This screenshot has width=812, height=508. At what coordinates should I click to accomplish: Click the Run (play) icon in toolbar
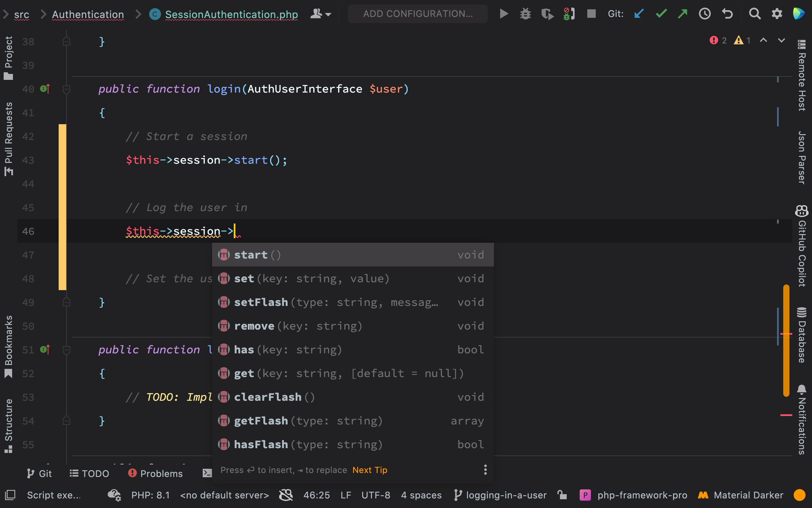[504, 14]
